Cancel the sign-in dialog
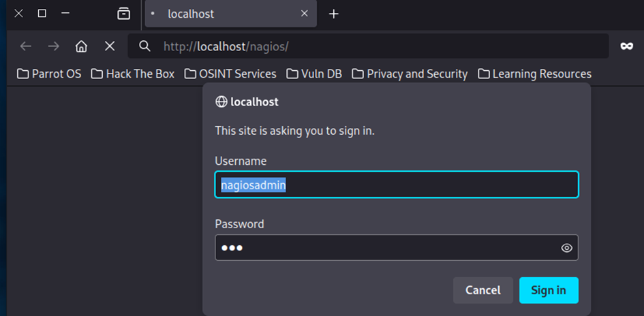Viewport: 644px width, 316px height. 482,290
